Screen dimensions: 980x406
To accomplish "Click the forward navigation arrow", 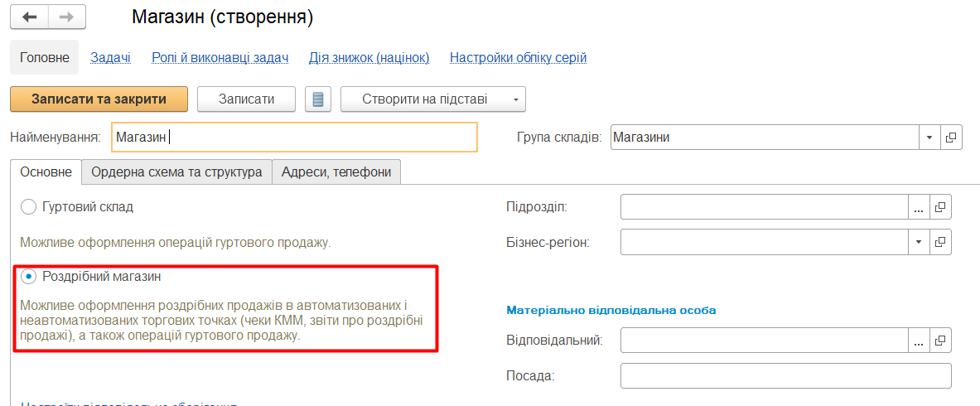I will click(x=67, y=17).
